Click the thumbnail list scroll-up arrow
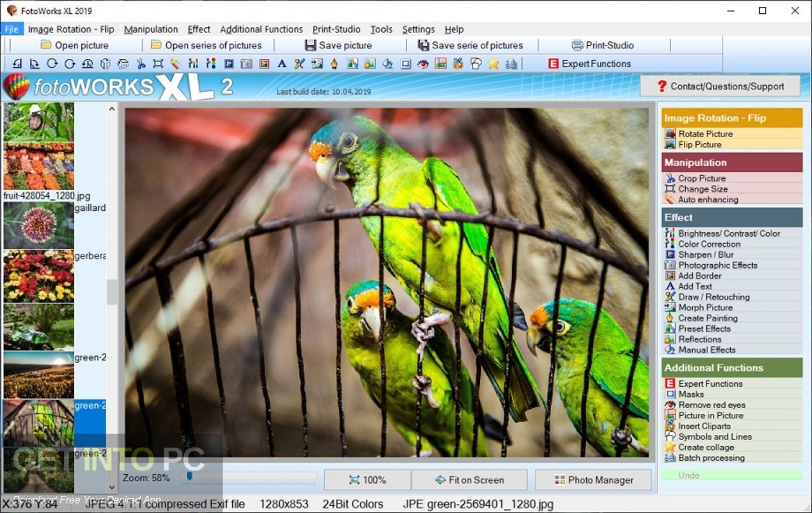The width and height of the screenshot is (812, 513). tap(112, 109)
